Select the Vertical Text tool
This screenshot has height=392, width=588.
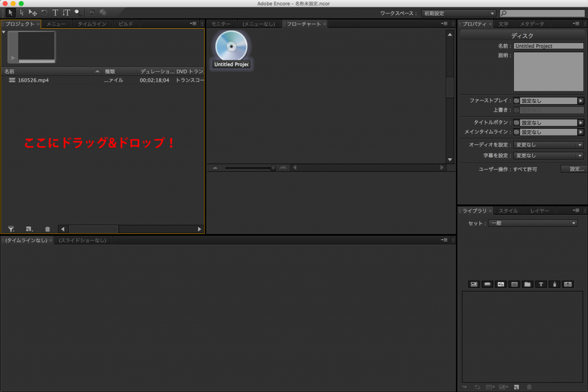coord(66,12)
